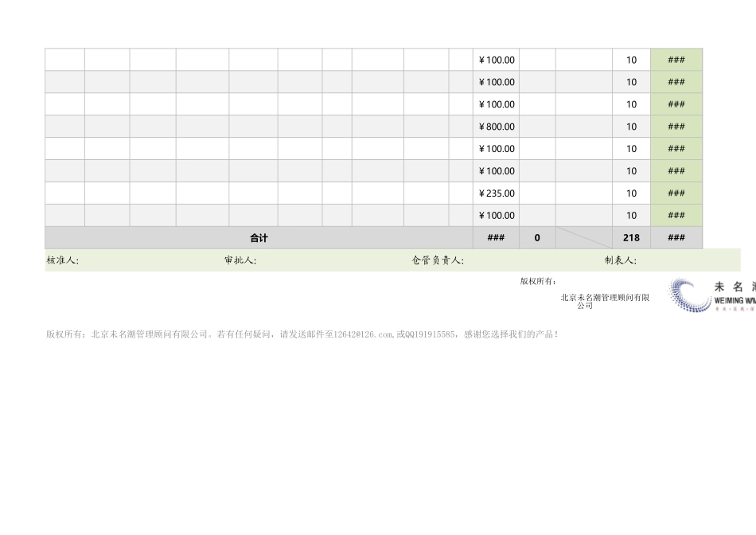Select quantity 10 in the ¥235.00 row
756x535 pixels.
[631, 193]
